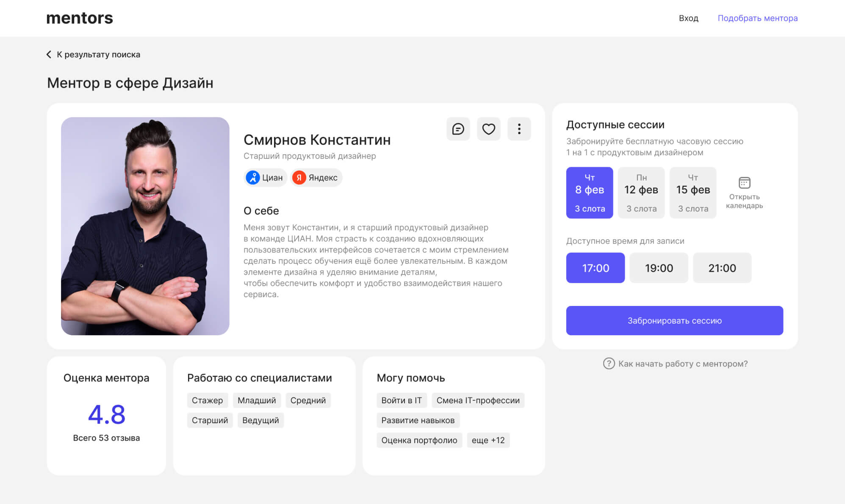Open the three-dot more options menu
845x504 pixels.
(x=519, y=129)
